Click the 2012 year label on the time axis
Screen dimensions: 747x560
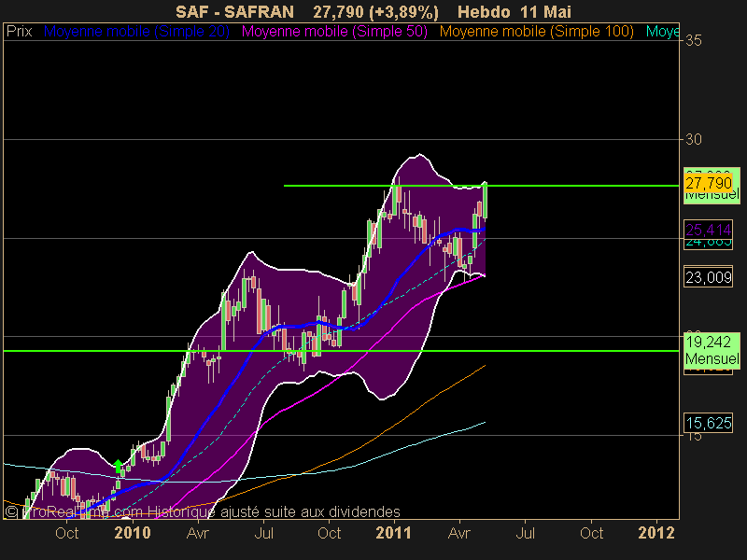pyautogui.click(x=656, y=533)
